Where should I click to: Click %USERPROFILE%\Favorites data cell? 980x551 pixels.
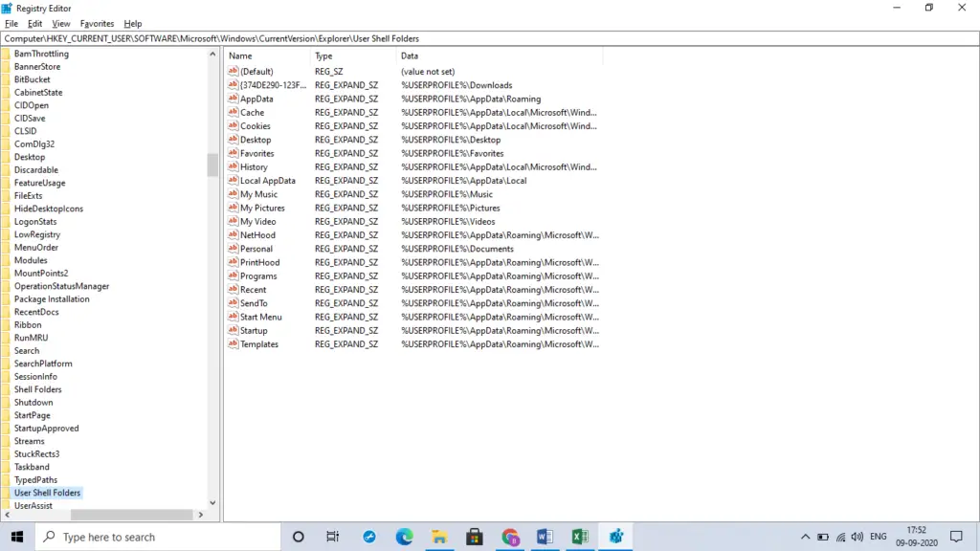tap(453, 153)
